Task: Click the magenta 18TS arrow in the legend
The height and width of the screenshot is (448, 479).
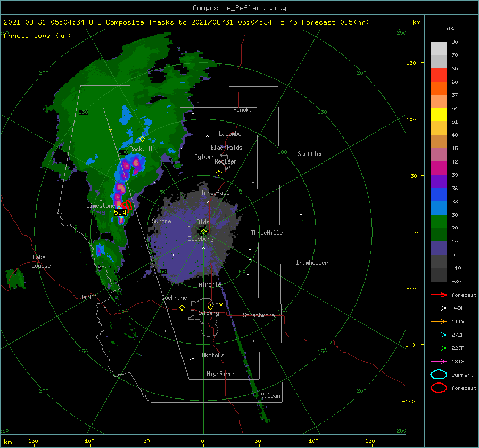Action: (439, 362)
